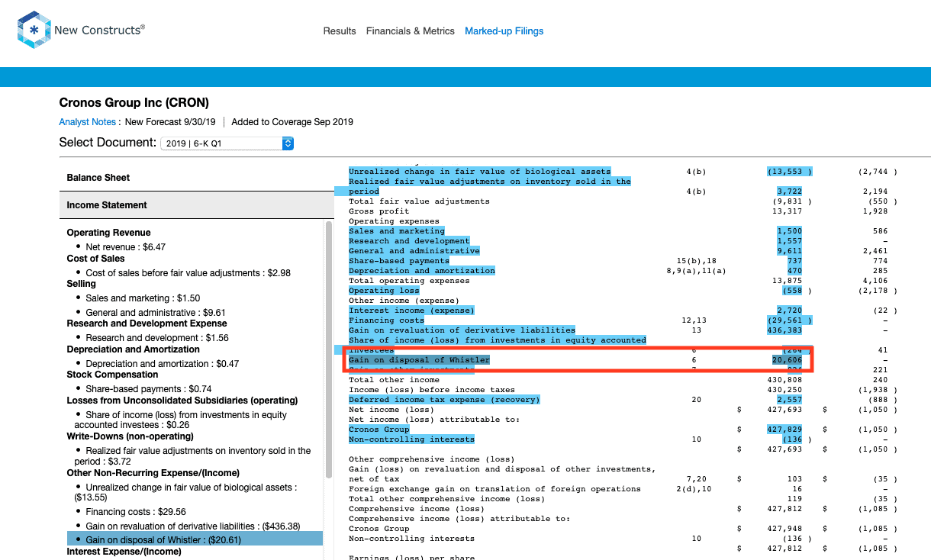Open the Results tab
The width and height of the screenshot is (931, 560).
pos(340,31)
